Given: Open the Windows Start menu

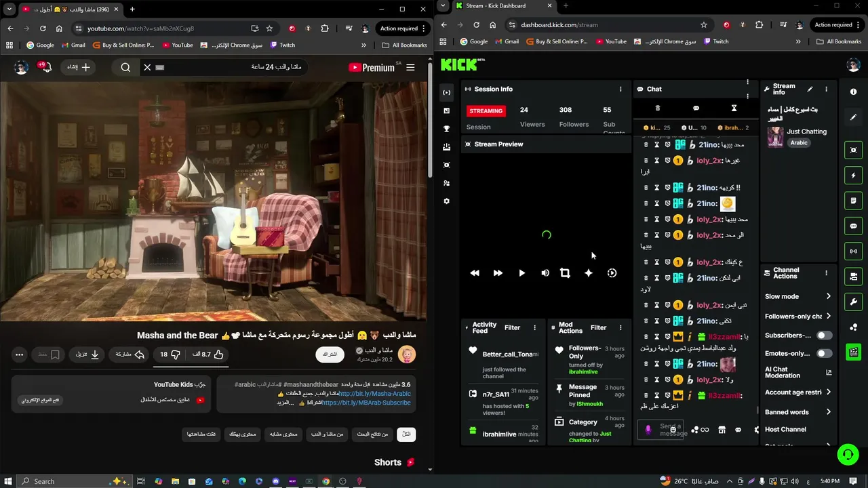Looking at the screenshot, I should [8, 481].
